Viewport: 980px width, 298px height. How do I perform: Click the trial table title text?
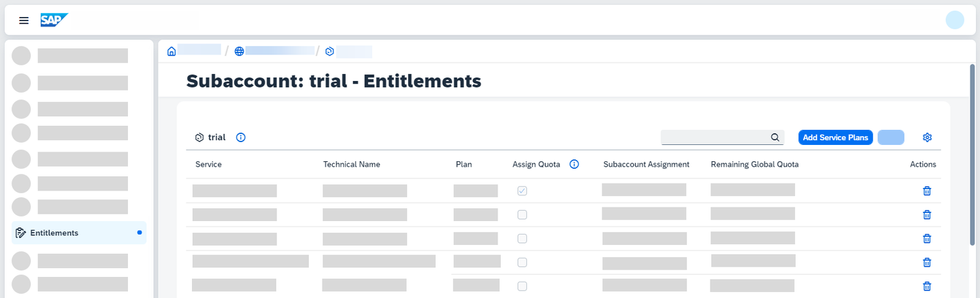[x=217, y=137]
